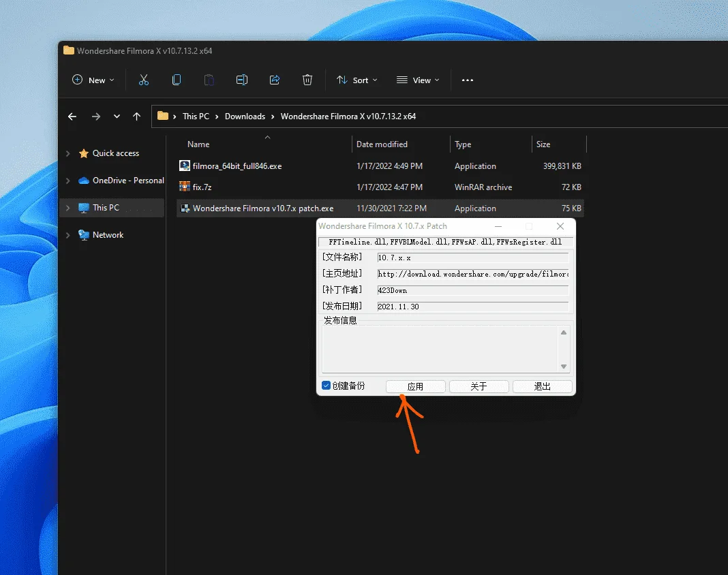Image resolution: width=728 pixels, height=575 pixels.
Task: Select Wondershare Filmora v10.7.x patch.exe name
Action: pos(263,208)
